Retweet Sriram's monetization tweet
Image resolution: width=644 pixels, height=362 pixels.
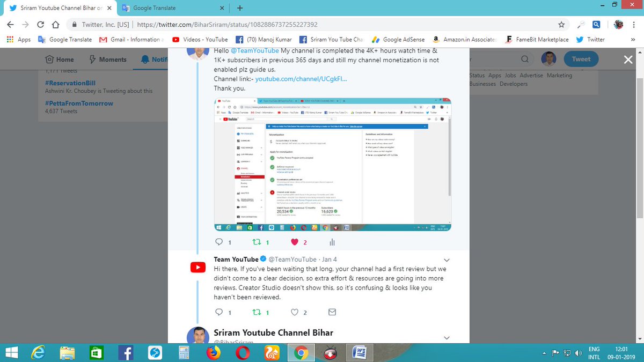[256, 242]
